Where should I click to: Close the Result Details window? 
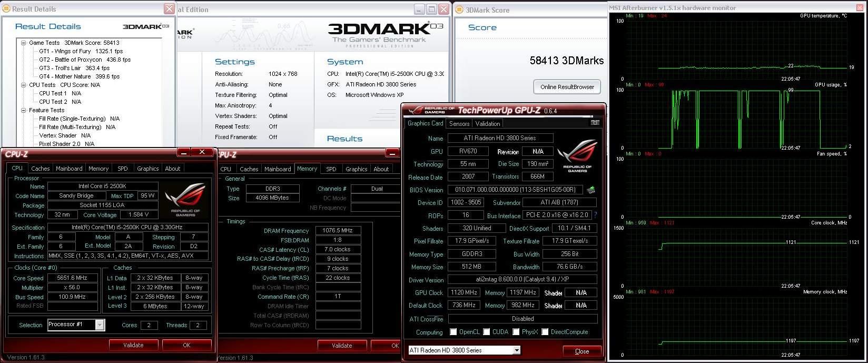[x=169, y=9]
